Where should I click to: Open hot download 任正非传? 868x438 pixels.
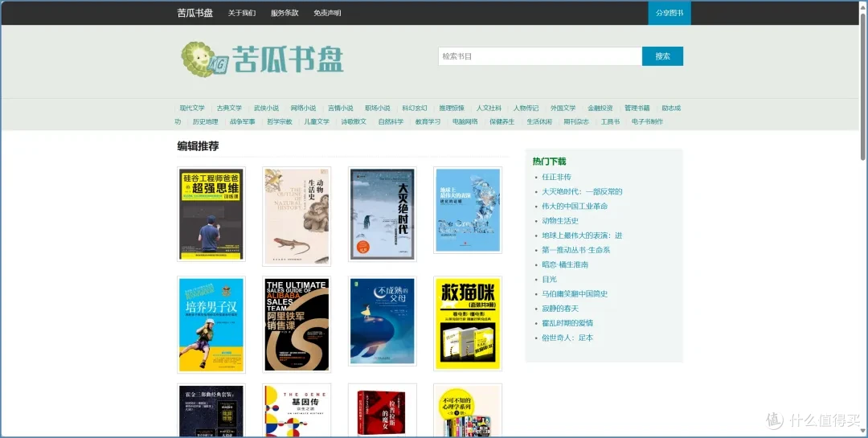pos(556,177)
